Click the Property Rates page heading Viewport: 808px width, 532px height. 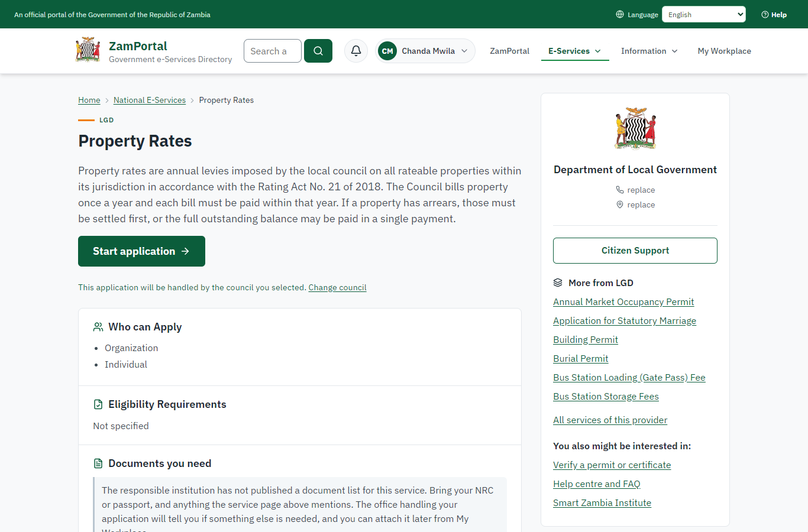[x=135, y=141]
